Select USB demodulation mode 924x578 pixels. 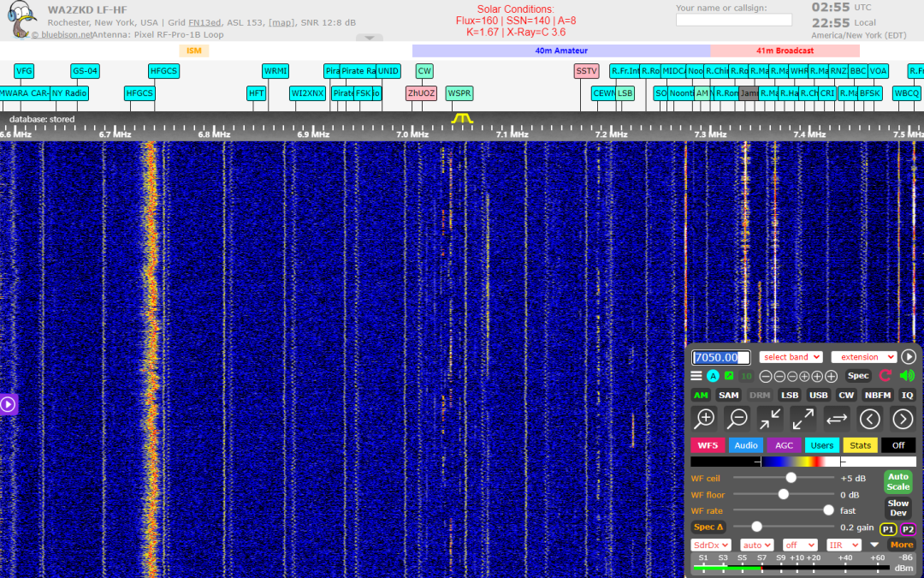coord(818,395)
